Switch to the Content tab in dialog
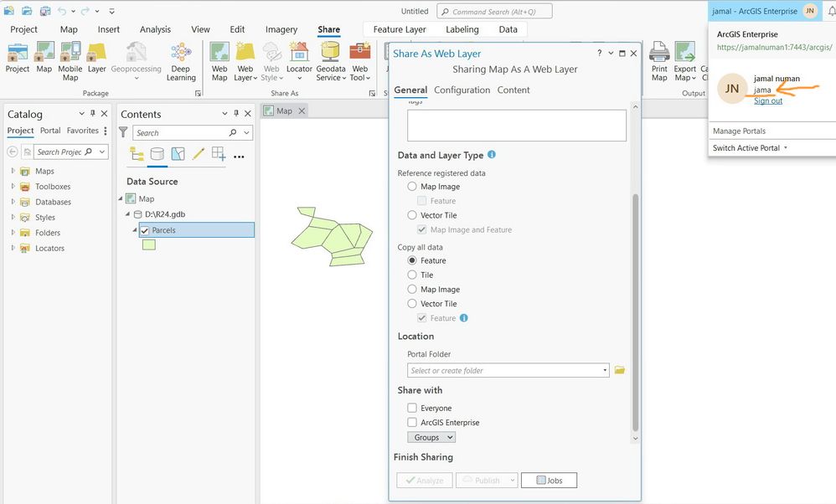836x504 pixels. (x=513, y=90)
